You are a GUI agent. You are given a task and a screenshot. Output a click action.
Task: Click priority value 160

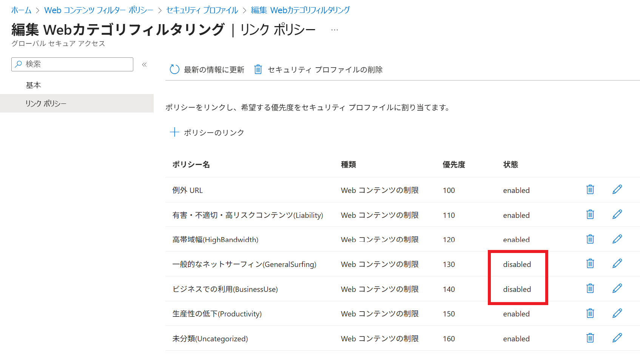click(449, 339)
